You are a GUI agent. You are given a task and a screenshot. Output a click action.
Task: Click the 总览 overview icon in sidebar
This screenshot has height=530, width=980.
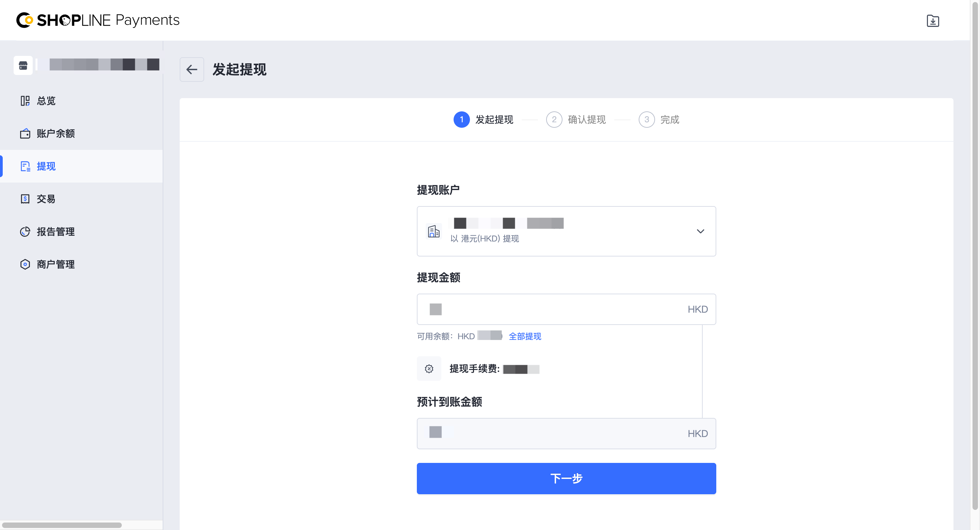tap(25, 101)
